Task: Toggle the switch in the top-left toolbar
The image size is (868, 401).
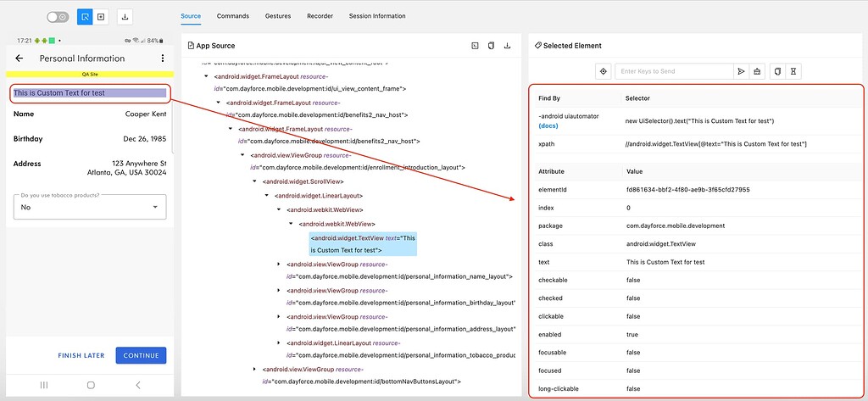Action: point(58,17)
